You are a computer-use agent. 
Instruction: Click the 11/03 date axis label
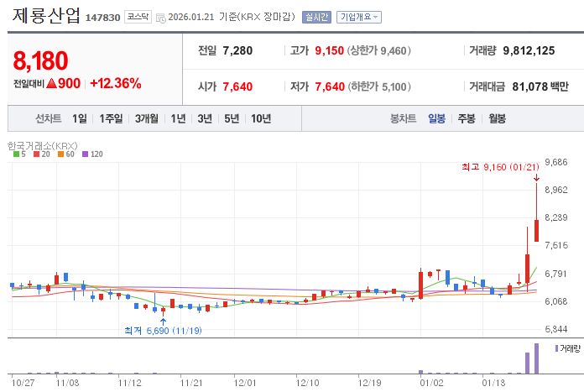click(67, 383)
